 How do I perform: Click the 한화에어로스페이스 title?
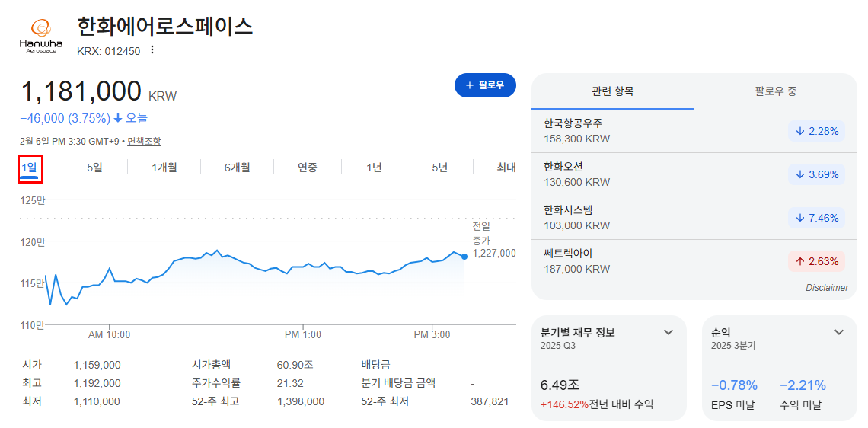pyautogui.click(x=165, y=26)
